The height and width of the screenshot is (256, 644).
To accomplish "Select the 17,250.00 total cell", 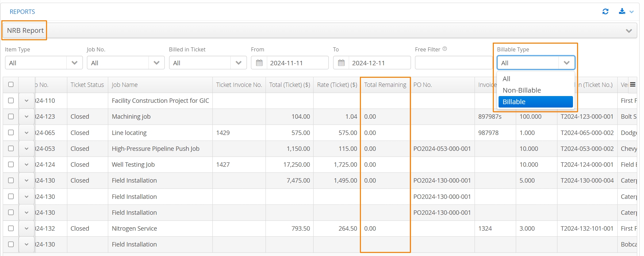I will [290, 164].
